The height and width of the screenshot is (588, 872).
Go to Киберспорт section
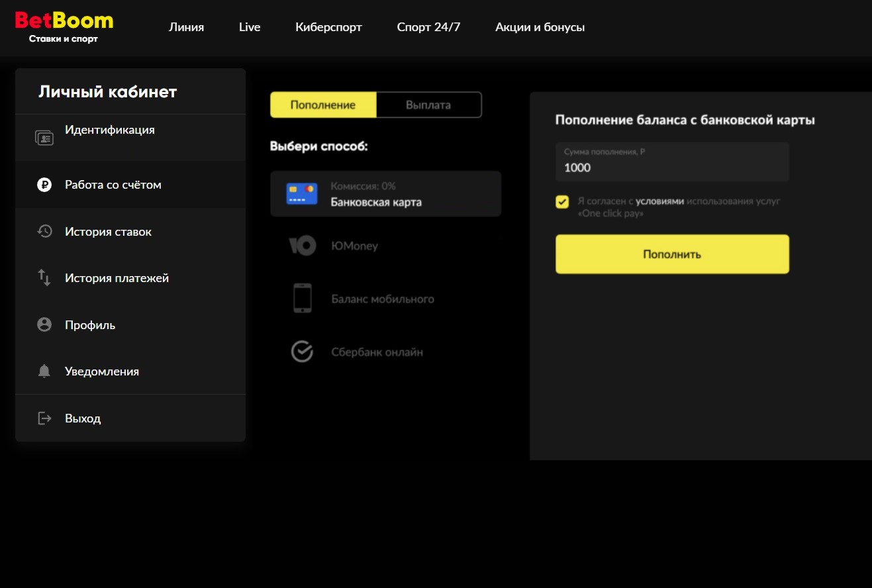[x=328, y=27]
